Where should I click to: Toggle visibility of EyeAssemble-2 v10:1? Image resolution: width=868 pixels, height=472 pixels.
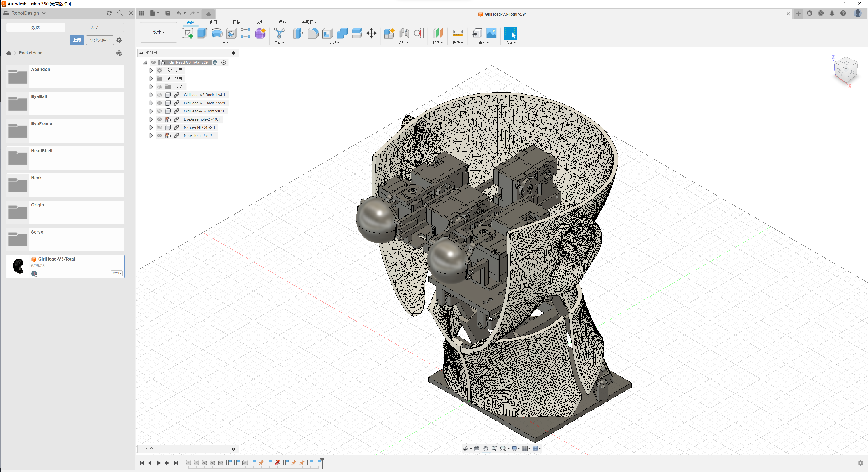[159, 119]
